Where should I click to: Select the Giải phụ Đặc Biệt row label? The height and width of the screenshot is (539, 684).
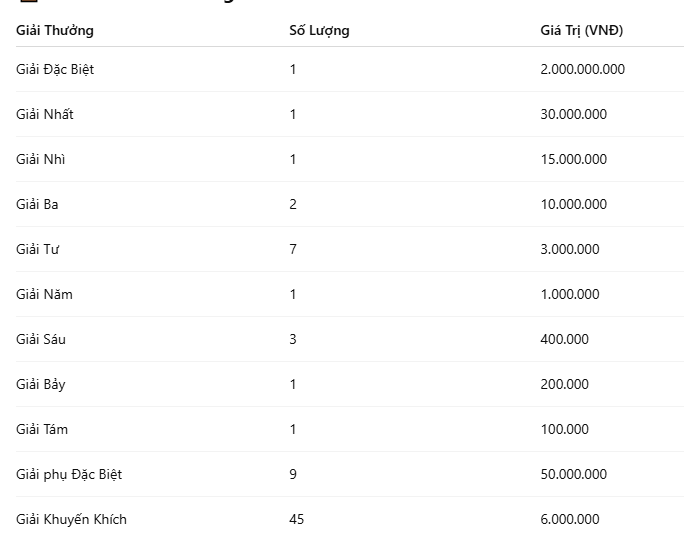(69, 474)
